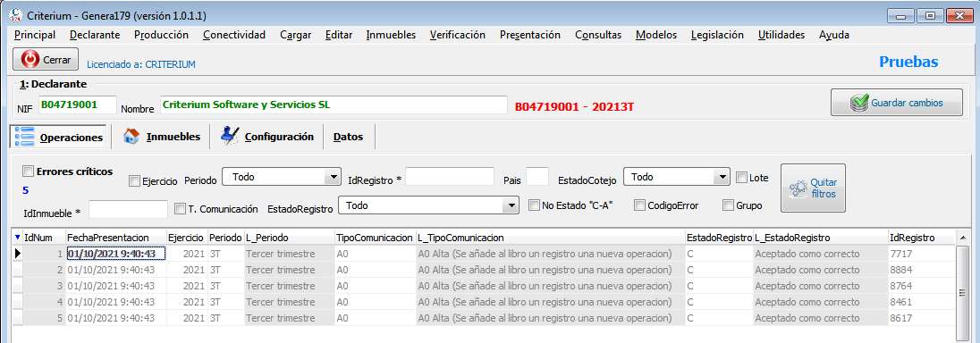The height and width of the screenshot is (343, 980).
Task: Click the L_EstadoRegistro column header
Action: tap(820, 238)
